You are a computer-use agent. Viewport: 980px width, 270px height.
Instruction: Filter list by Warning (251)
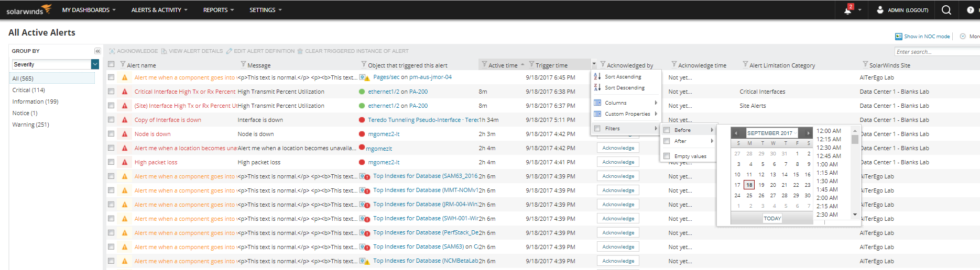pos(31,125)
